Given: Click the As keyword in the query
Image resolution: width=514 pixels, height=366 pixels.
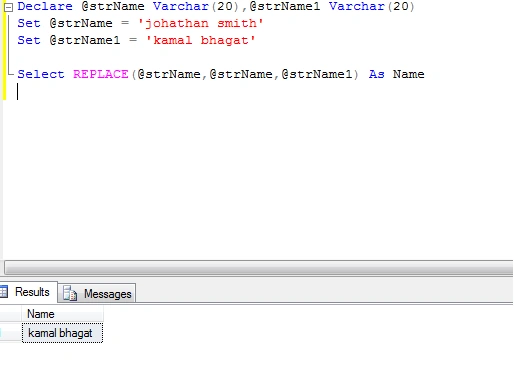Looking at the screenshot, I should pyautogui.click(x=377, y=74).
